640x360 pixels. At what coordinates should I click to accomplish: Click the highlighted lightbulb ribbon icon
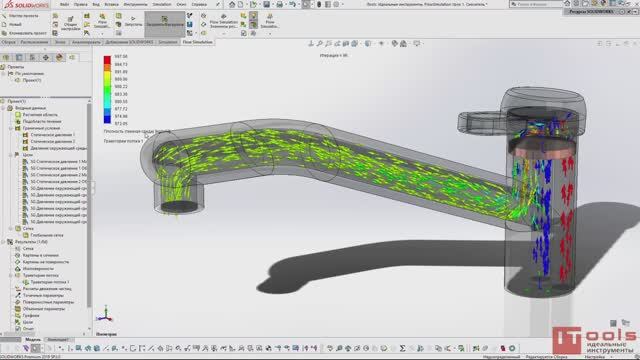253,16
